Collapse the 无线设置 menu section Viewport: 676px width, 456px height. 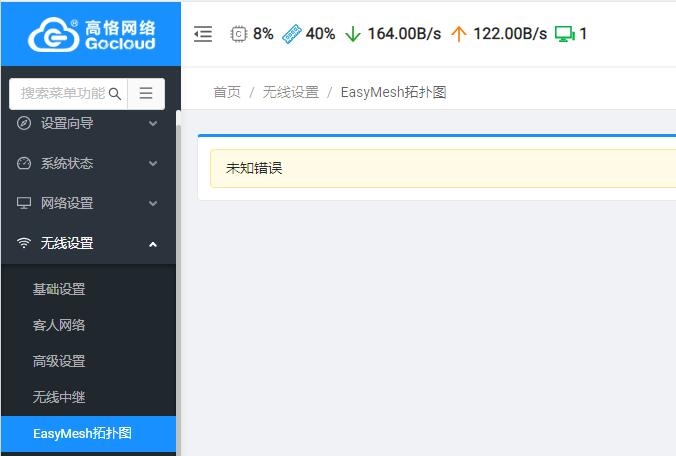click(153, 243)
